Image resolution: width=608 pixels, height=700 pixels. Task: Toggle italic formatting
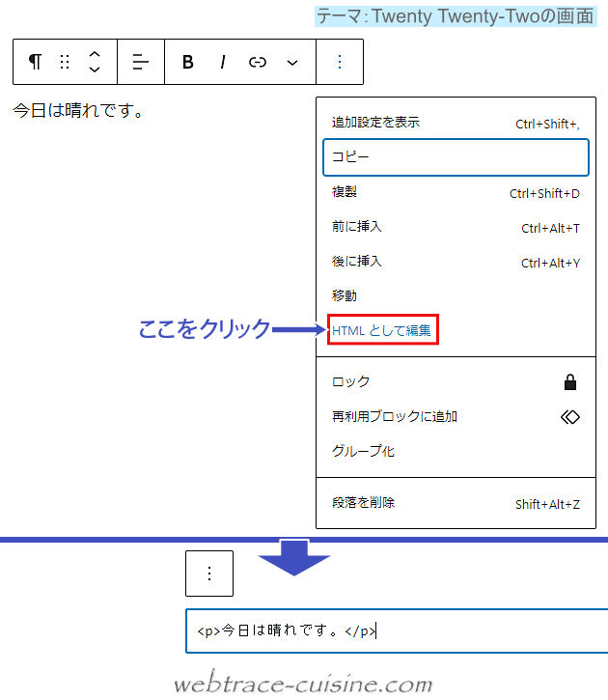point(223,62)
